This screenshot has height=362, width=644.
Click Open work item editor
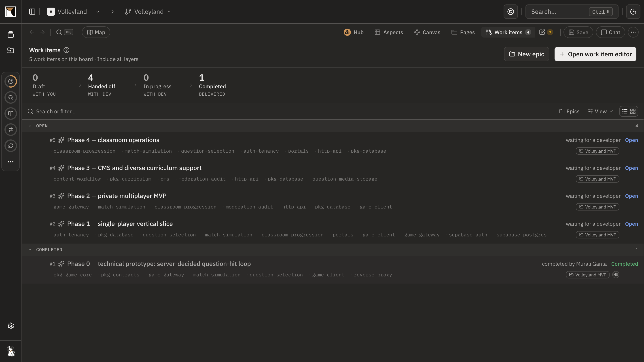coord(595,54)
